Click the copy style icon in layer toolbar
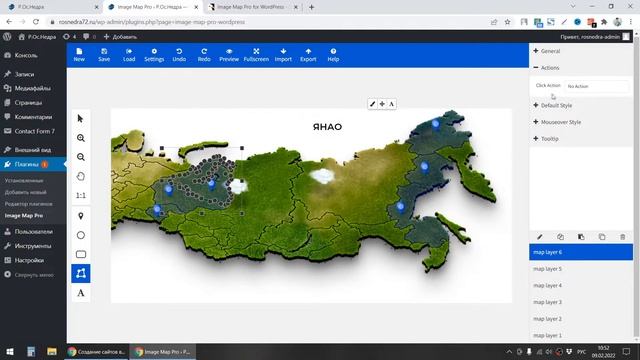Viewport: 640px width, 360px height. [x=560, y=237]
